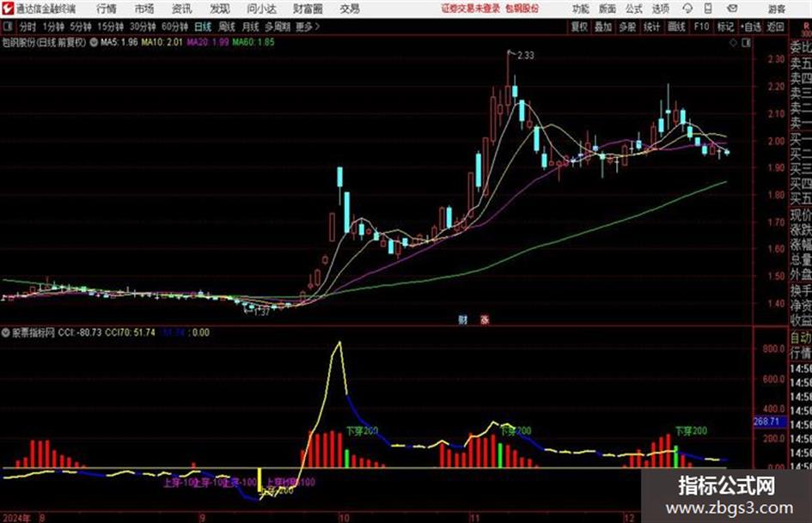Screen dimensions: 812x523
Task: Click the 1.37 low price label
Action: pyautogui.click(x=261, y=313)
